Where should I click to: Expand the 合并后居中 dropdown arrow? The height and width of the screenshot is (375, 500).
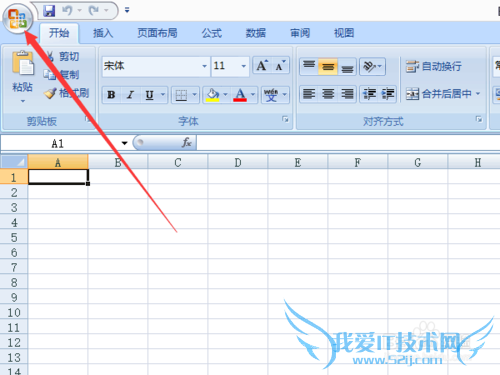[478, 94]
